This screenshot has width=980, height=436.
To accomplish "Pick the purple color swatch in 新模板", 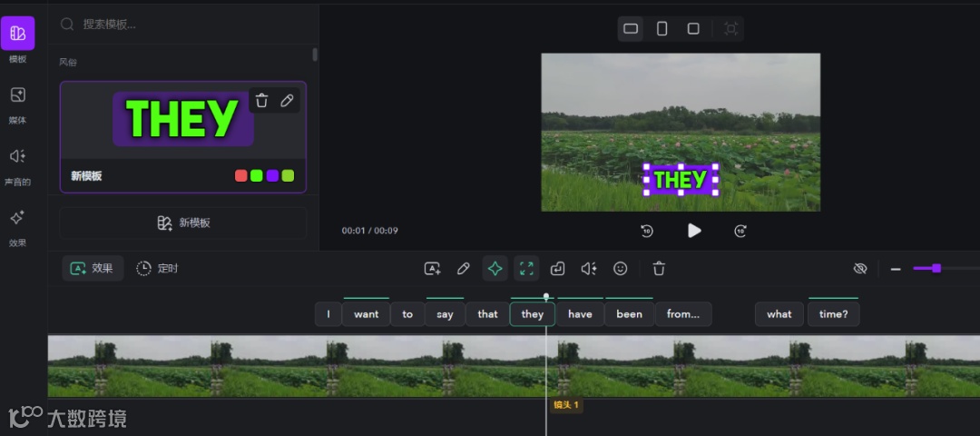I will click(272, 176).
